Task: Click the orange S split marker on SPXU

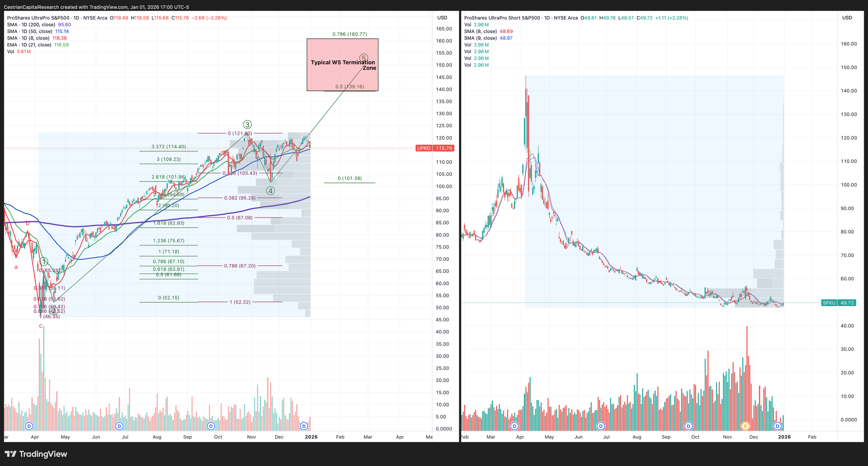Action: click(x=745, y=426)
